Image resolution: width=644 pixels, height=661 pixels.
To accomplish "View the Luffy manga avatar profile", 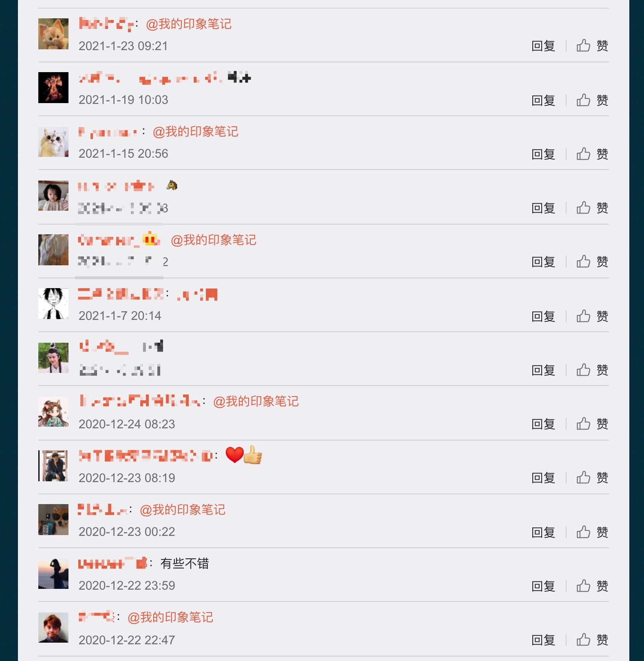I will coord(53,304).
